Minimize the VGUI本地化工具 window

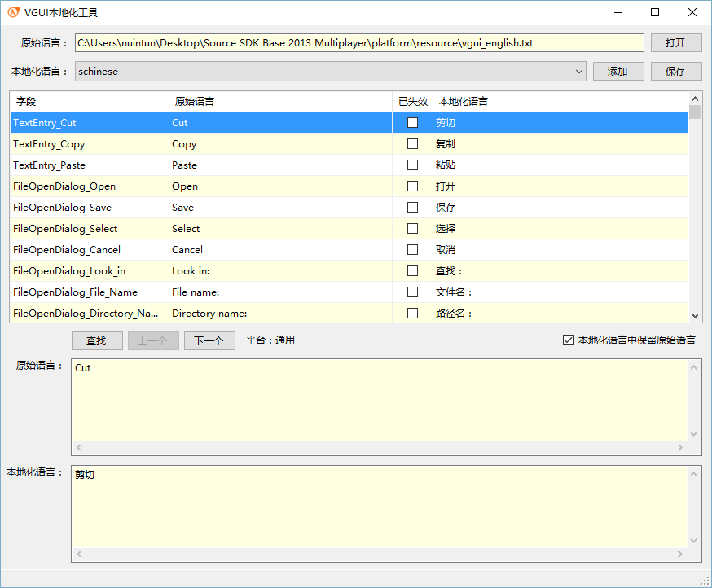618,12
